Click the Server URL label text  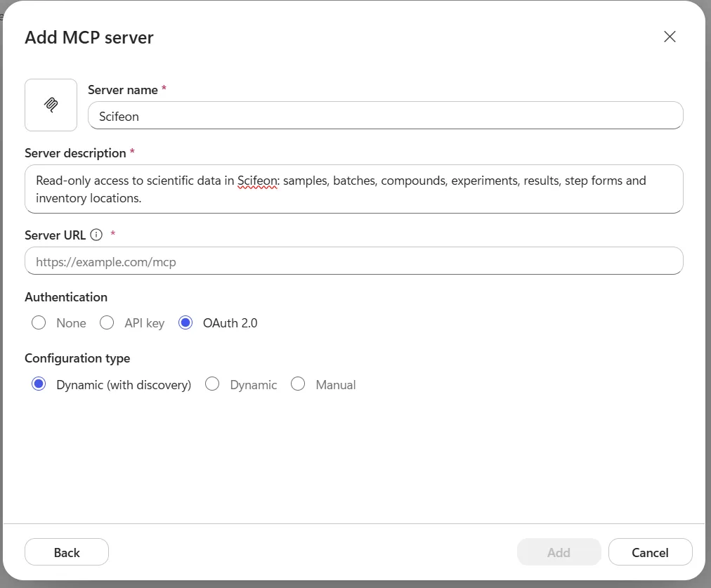pyautogui.click(x=56, y=235)
